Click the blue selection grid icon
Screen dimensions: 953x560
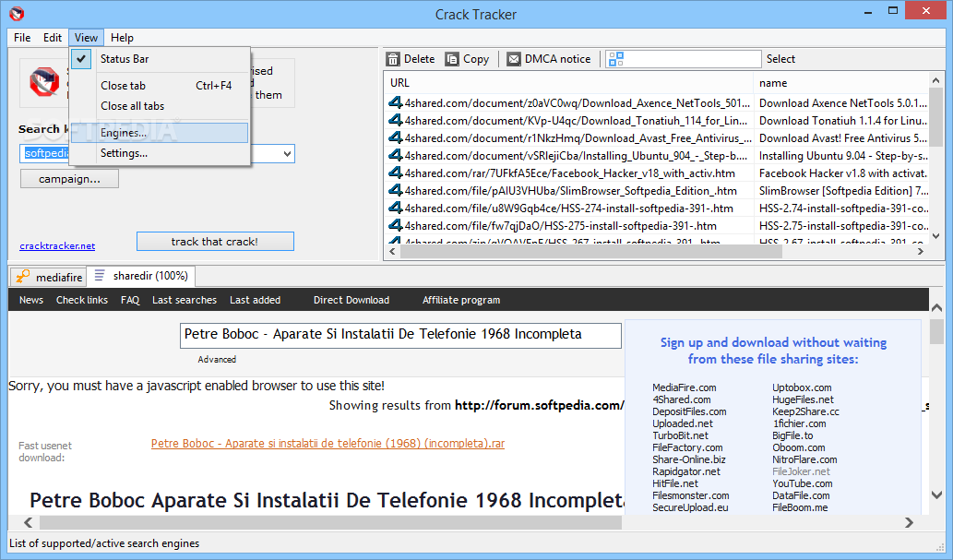pyautogui.click(x=615, y=59)
